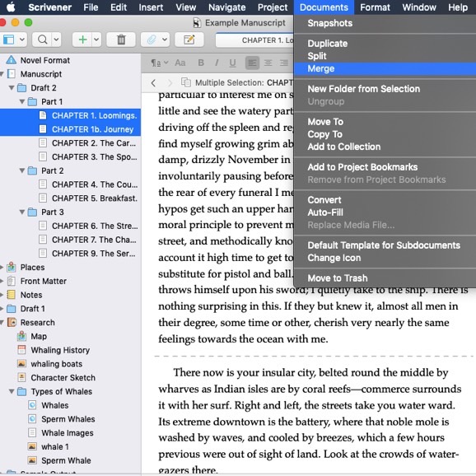Screen dimensions: 476x476
Task: Select CHAPTER 1. Loomings document
Action: [x=70, y=115]
